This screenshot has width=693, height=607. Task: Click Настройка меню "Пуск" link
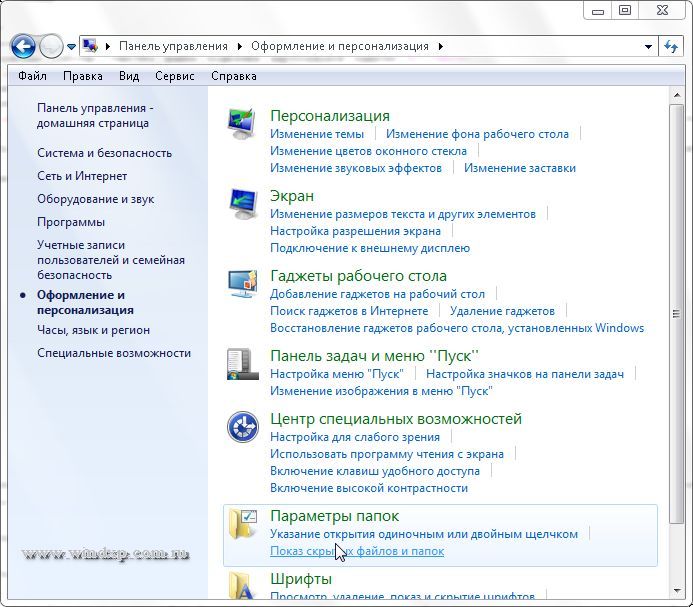[337, 374]
